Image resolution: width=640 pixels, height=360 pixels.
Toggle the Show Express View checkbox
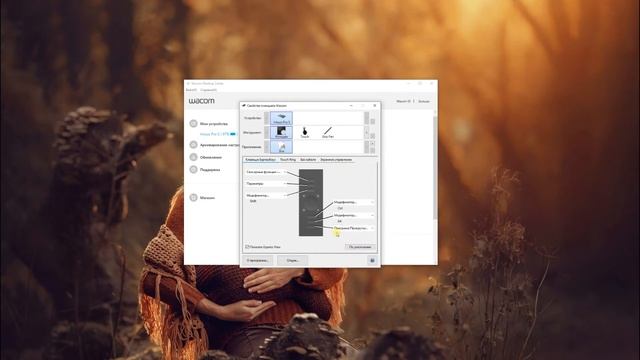tap(247, 247)
